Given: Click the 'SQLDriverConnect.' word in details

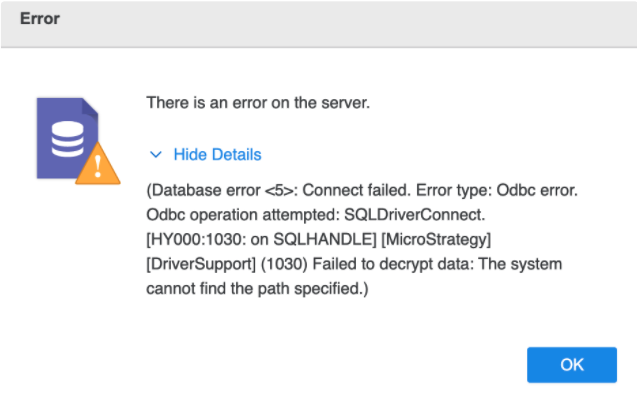Looking at the screenshot, I should tap(414, 215).
